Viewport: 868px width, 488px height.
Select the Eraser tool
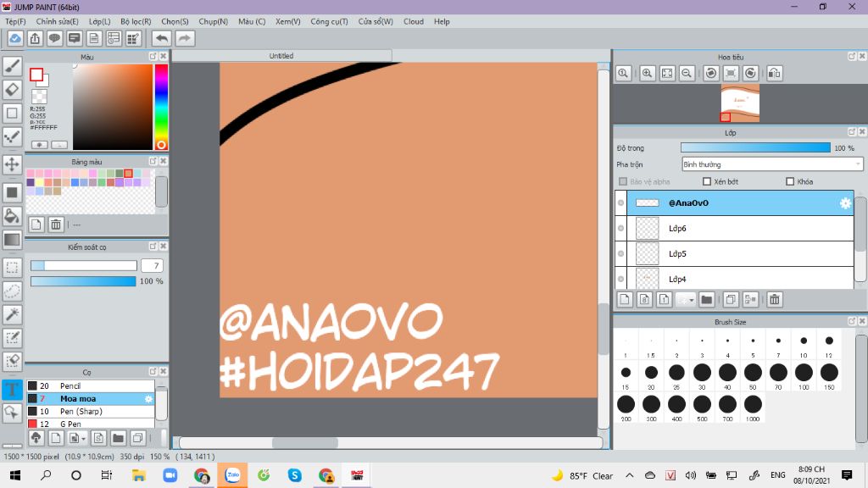[12, 90]
